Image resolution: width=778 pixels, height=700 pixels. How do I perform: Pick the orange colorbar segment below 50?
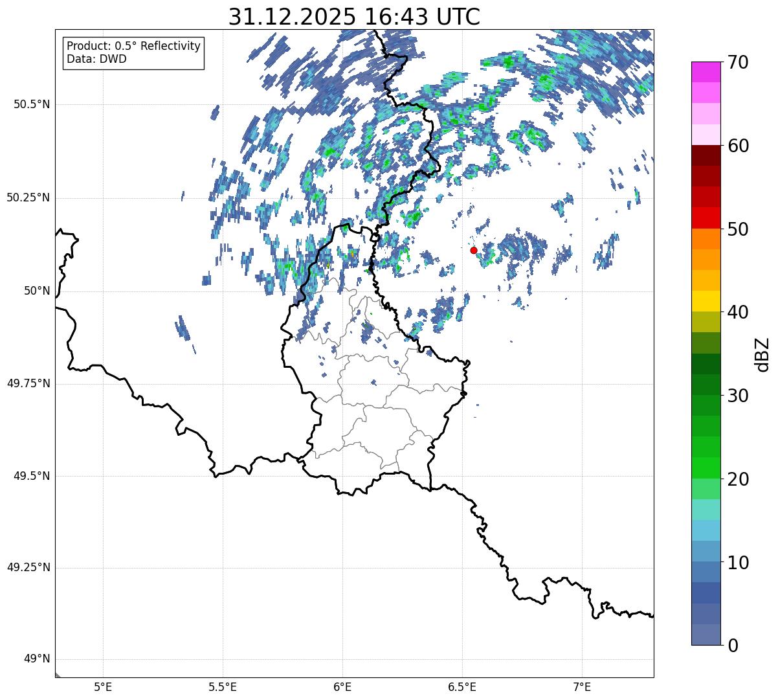[x=706, y=239]
